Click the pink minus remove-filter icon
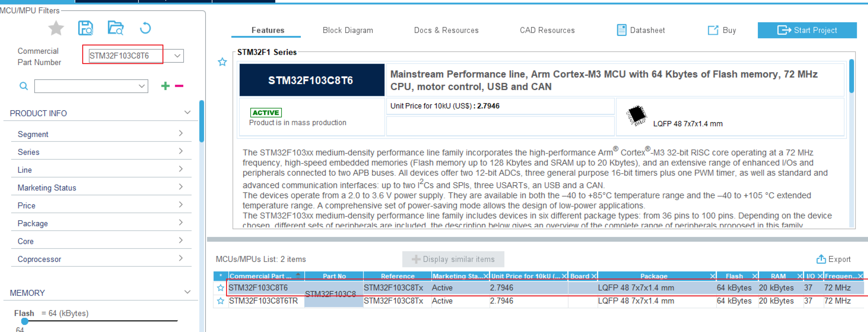 click(179, 86)
